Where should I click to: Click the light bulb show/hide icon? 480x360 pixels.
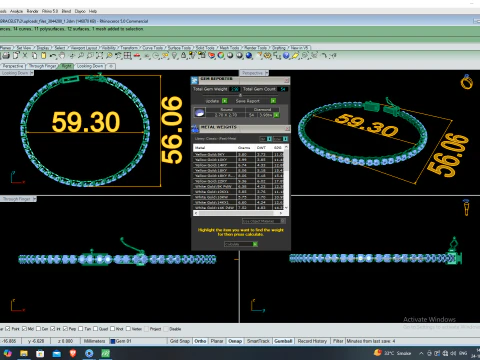coord(174,56)
